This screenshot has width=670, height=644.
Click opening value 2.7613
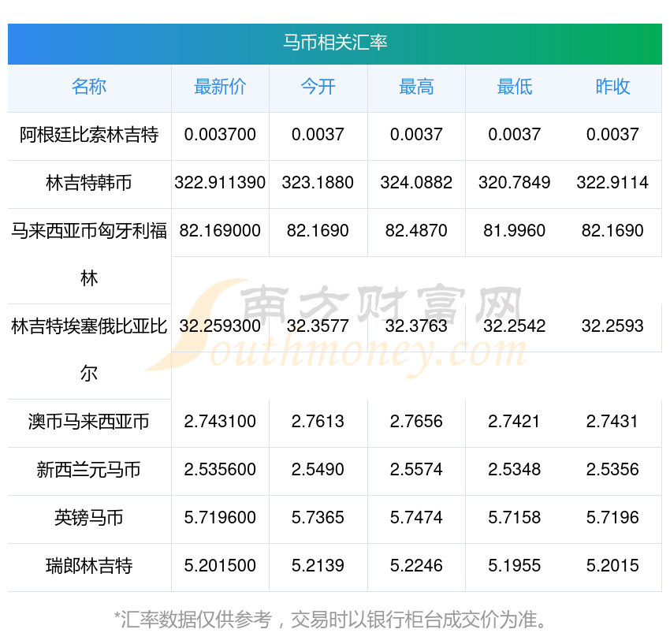point(318,422)
